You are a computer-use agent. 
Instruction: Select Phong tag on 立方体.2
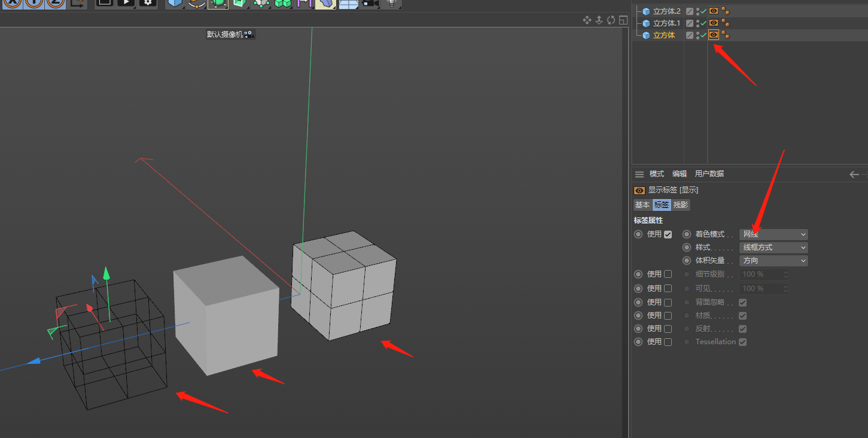pyautogui.click(x=725, y=11)
